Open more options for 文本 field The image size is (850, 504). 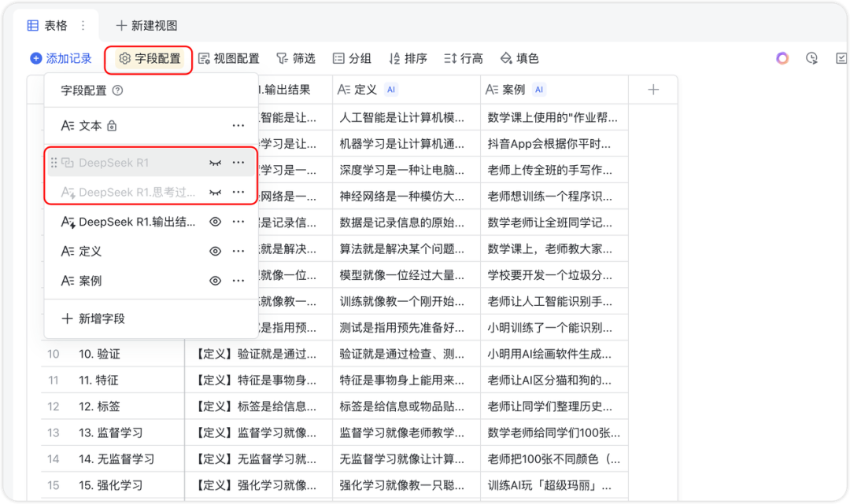238,126
